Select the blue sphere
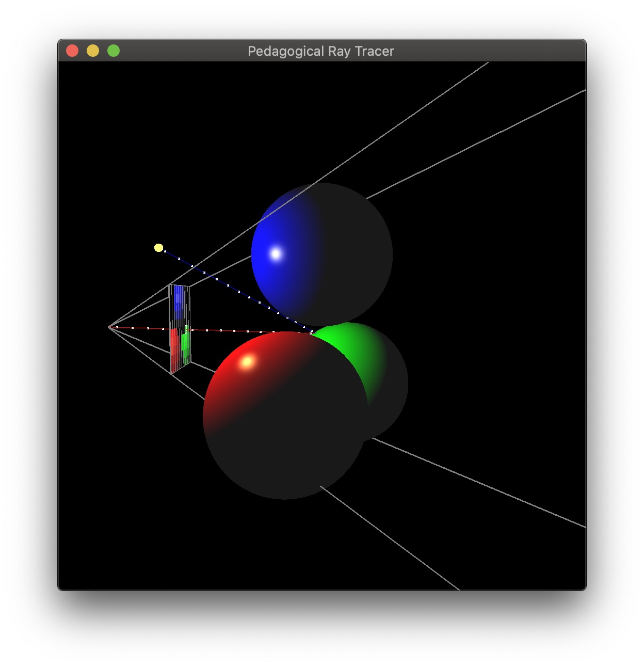 pyautogui.click(x=322, y=255)
